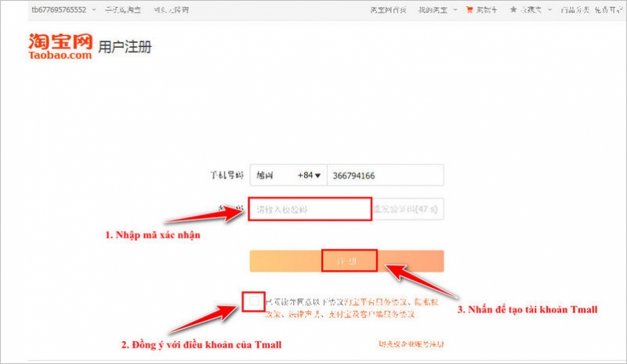
Task: Click the 用户注册 page title
Action: click(125, 47)
